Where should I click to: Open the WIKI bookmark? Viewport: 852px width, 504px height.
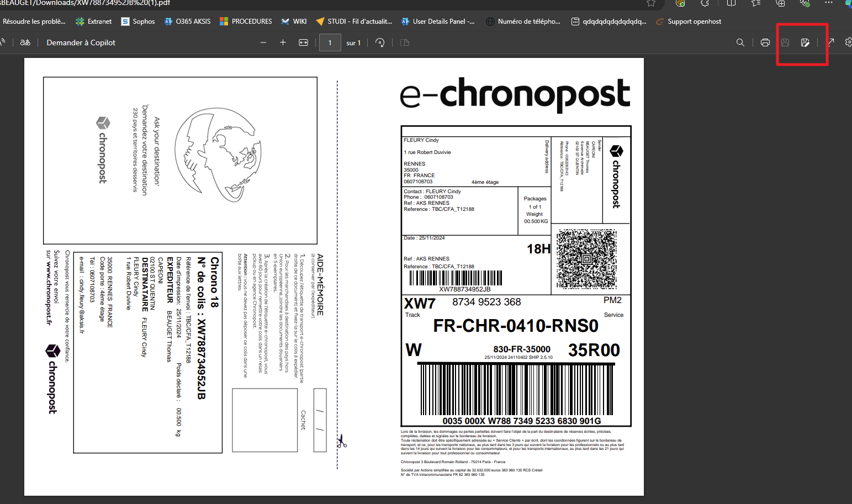click(x=294, y=22)
